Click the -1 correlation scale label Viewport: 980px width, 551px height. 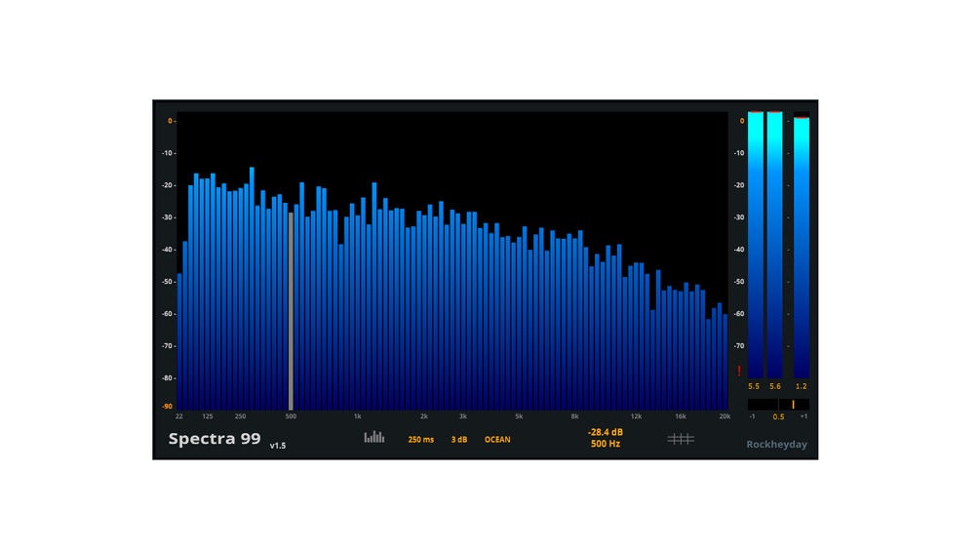click(x=752, y=416)
